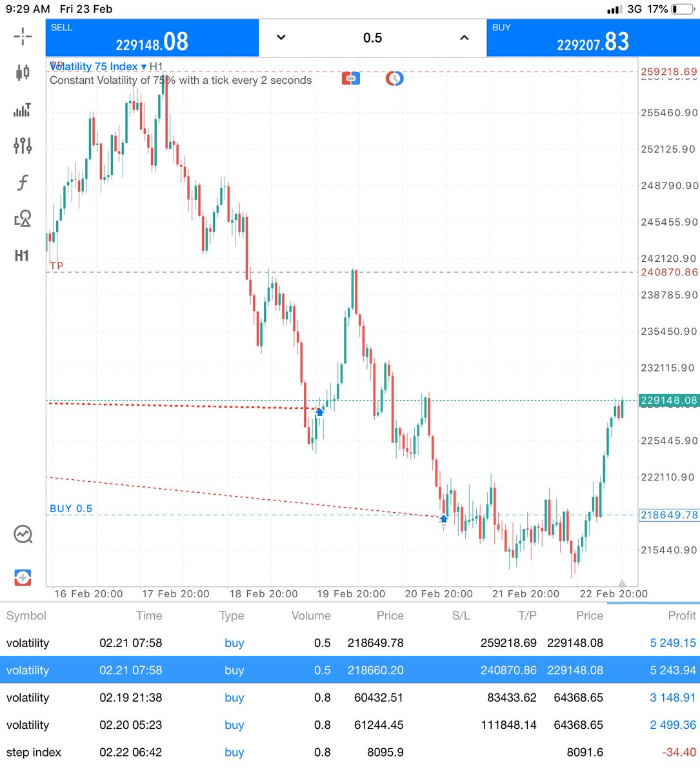Viewport: 700px width, 774px height.
Task: Select the step index position row
Action: (350, 752)
